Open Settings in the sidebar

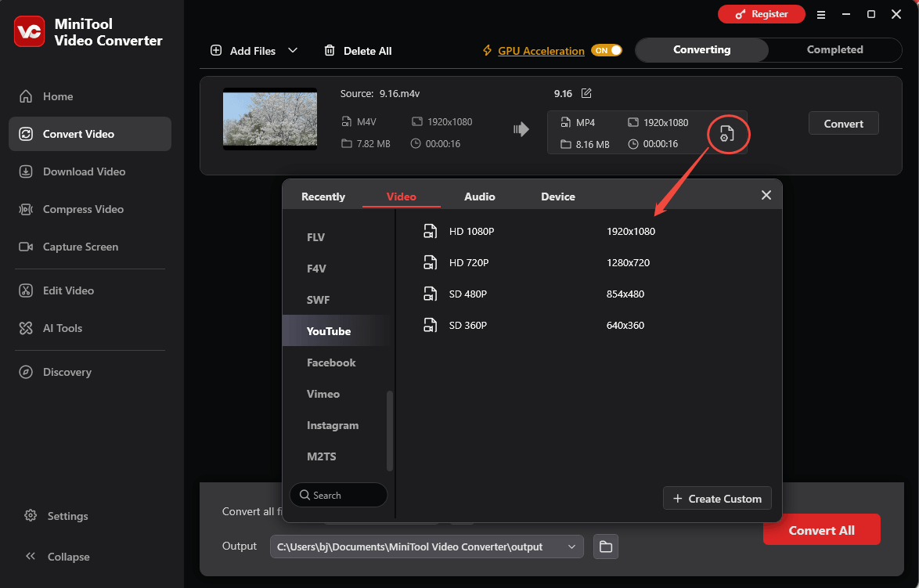tap(56, 516)
